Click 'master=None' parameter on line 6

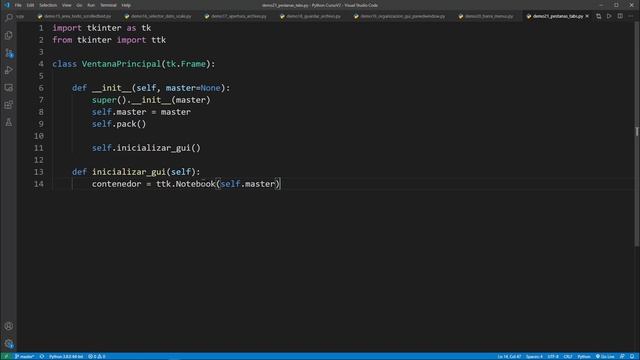(193, 88)
